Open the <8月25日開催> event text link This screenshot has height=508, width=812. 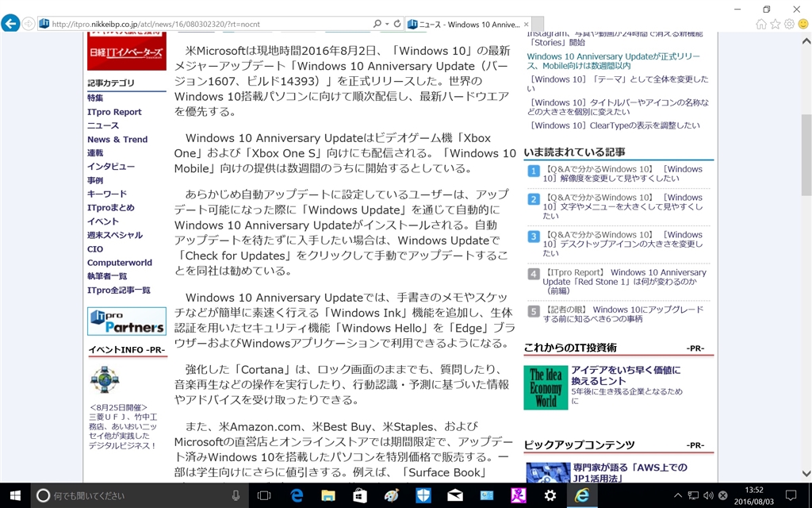pyautogui.click(x=123, y=426)
